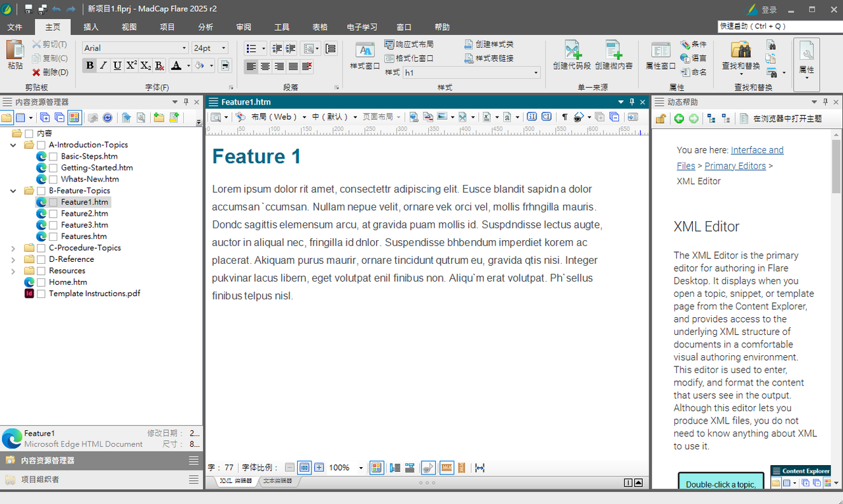Open the 审阅 ribbon tab
The image size is (843, 504).
click(x=244, y=27)
